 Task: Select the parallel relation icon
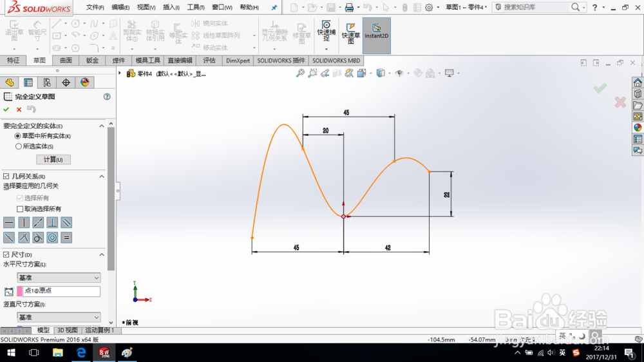click(66, 223)
